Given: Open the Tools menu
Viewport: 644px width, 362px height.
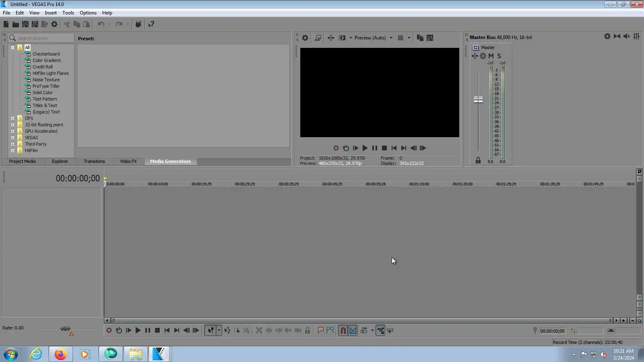Looking at the screenshot, I should click(68, 13).
